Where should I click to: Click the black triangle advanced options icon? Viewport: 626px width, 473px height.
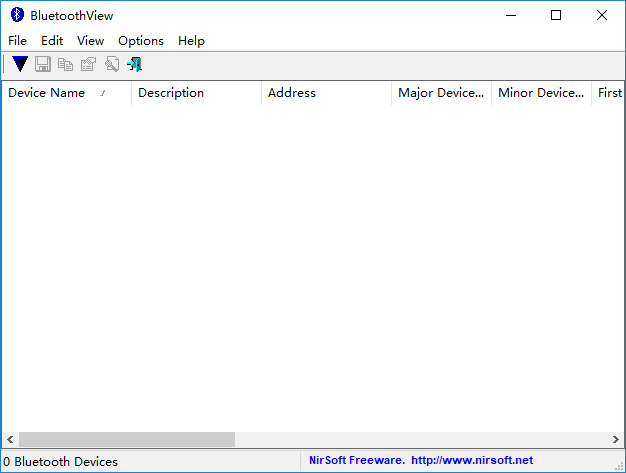pos(20,64)
